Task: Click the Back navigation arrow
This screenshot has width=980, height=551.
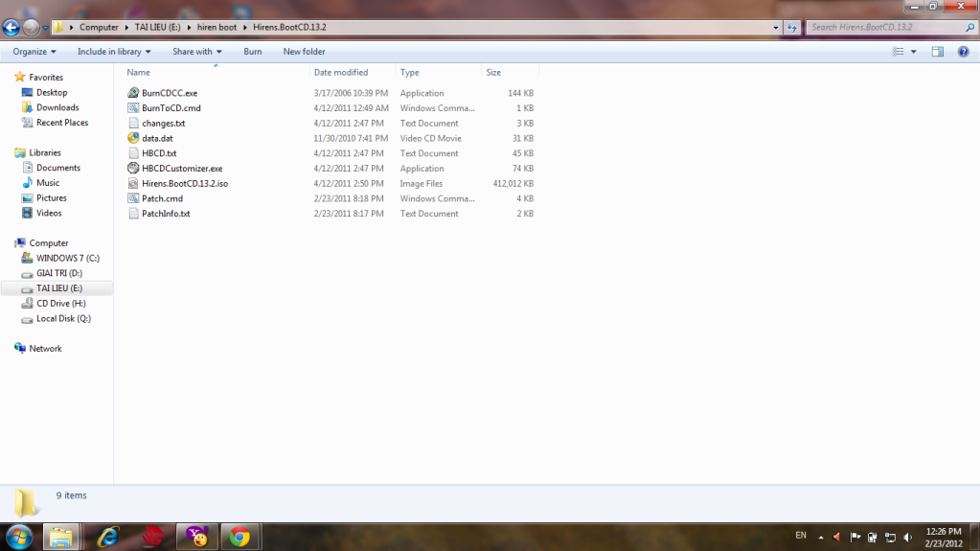Action: [11, 28]
